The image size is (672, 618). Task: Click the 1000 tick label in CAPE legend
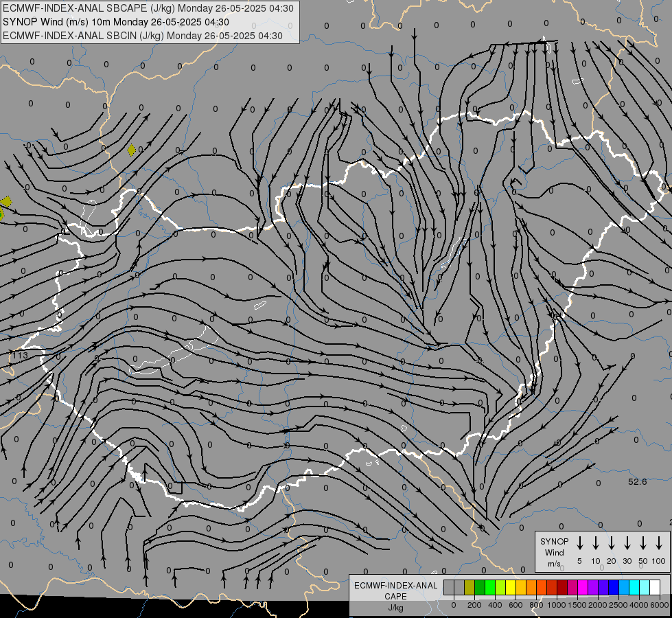pyautogui.click(x=556, y=605)
